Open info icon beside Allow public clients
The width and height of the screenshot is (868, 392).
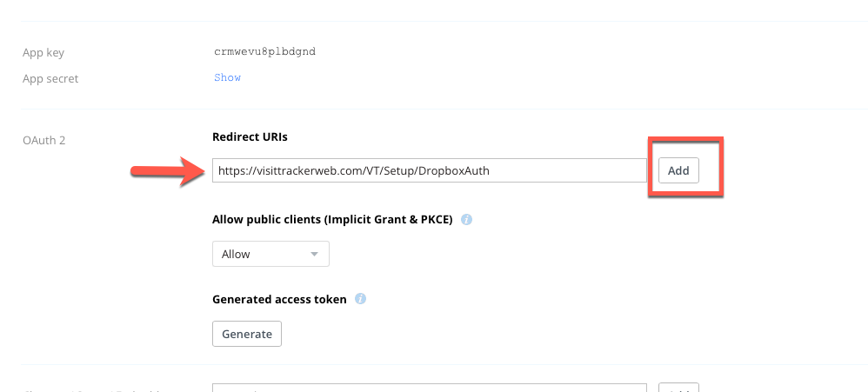coord(467,220)
